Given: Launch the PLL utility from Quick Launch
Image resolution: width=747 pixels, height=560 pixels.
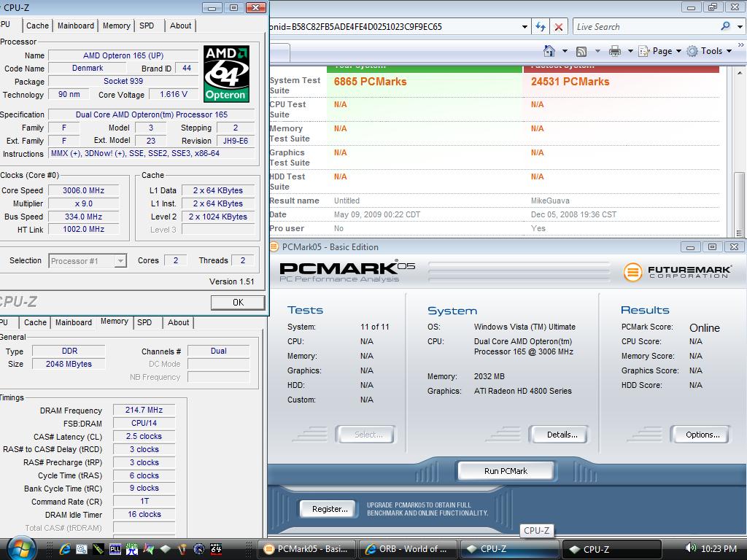Looking at the screenshot, I should point(115,549).
